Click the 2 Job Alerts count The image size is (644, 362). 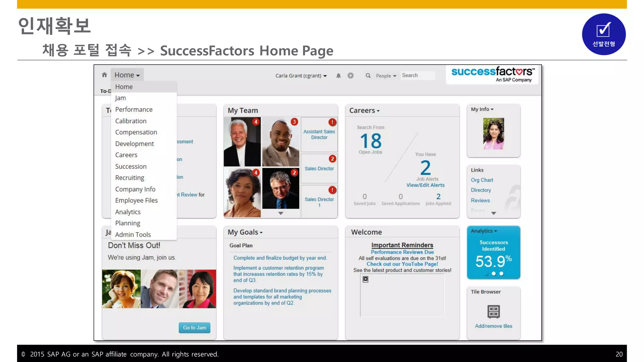point(425,168)
